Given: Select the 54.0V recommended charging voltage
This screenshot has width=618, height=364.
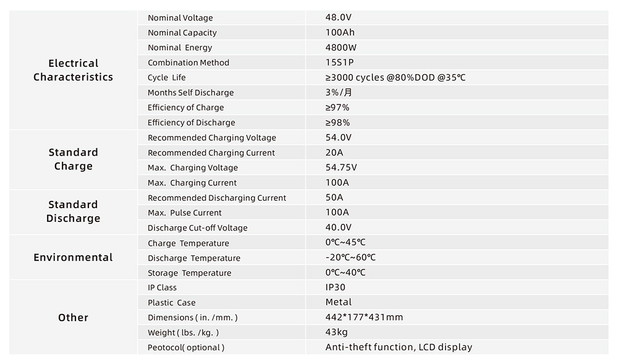Looking at the screenshot, I should 338,137.
